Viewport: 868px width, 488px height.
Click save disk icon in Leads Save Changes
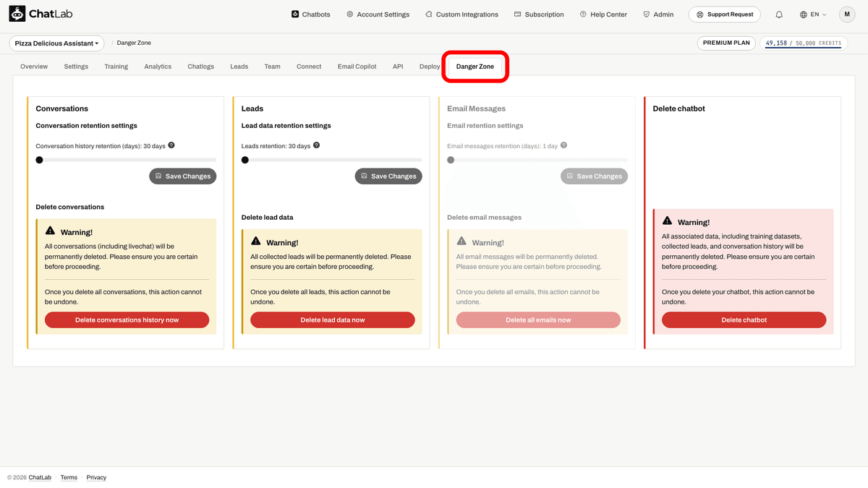click(x=364, y=176)
